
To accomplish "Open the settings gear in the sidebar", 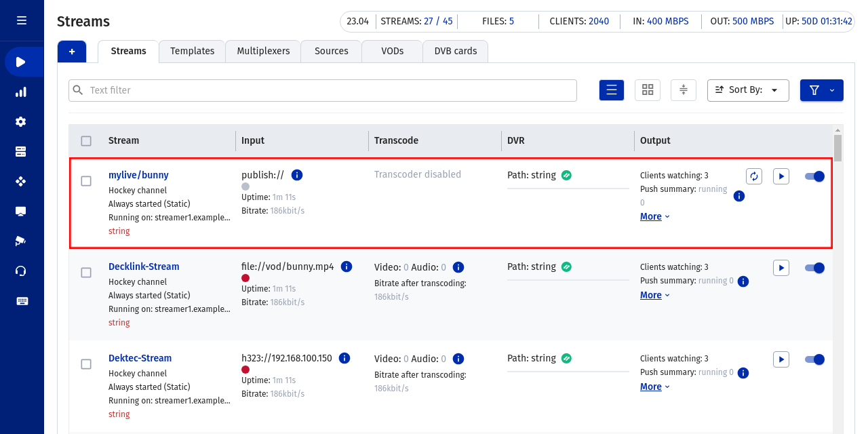I will [21, 122].
